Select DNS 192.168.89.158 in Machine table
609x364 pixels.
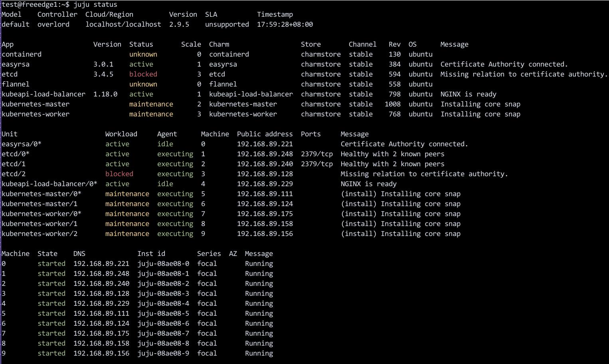tap(101, 343)
